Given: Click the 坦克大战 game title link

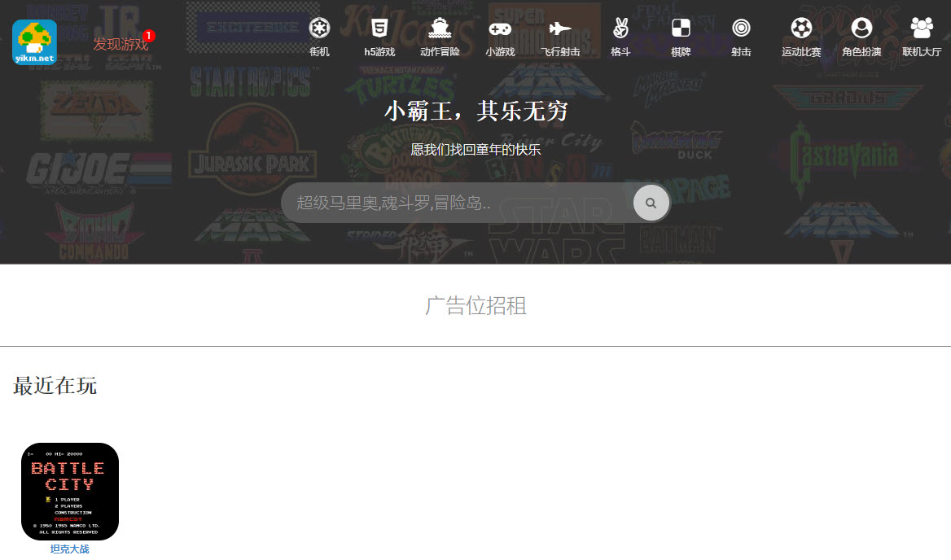Looking at the screenshot, I should point(68,549).
